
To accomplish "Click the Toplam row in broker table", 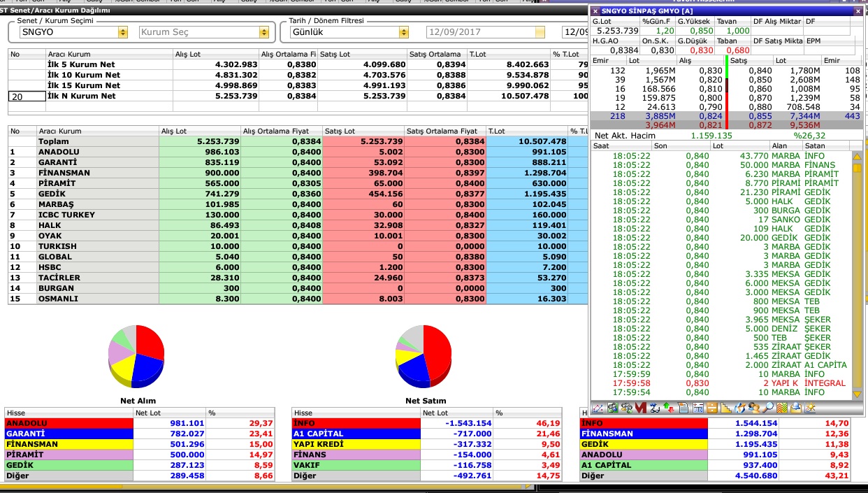I will 298,141.
